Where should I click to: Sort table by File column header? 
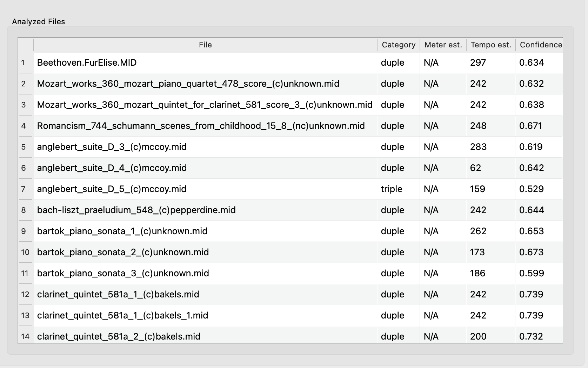coord(205,45)
